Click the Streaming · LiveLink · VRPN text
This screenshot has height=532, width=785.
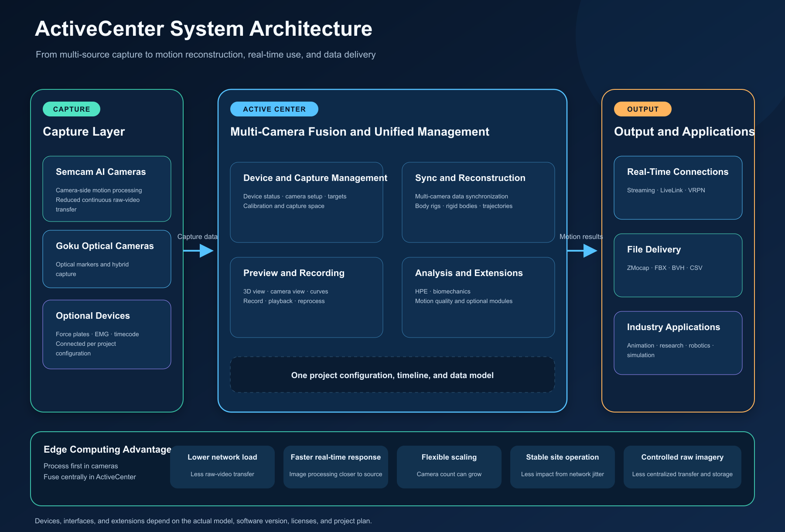pyautogui.click(x=666, y=190)
